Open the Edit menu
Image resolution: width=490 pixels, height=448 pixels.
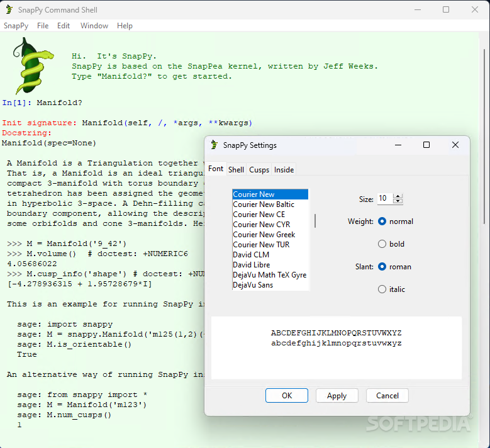pyautogui.click(x=64, y=26)
